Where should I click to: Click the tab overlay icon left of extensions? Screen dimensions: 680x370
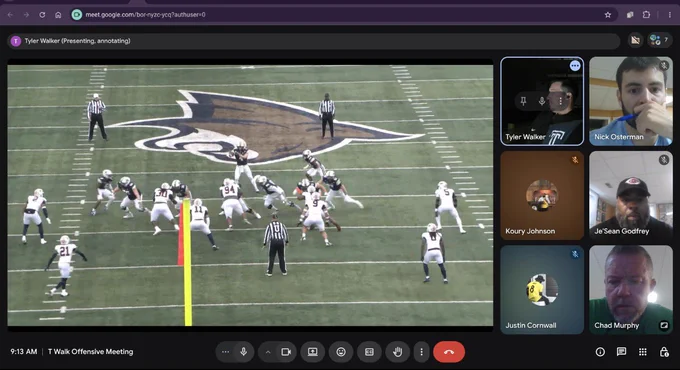[630, 15]
